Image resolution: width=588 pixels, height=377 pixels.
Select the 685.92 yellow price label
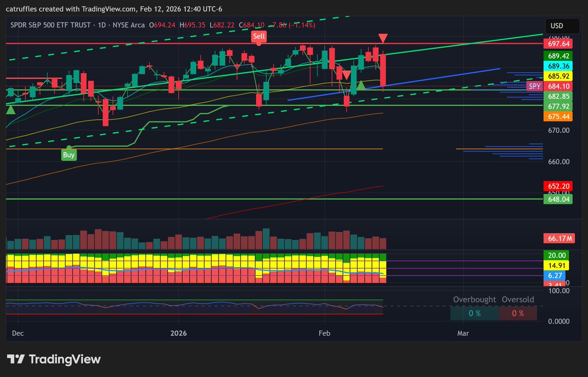[559, 76]
